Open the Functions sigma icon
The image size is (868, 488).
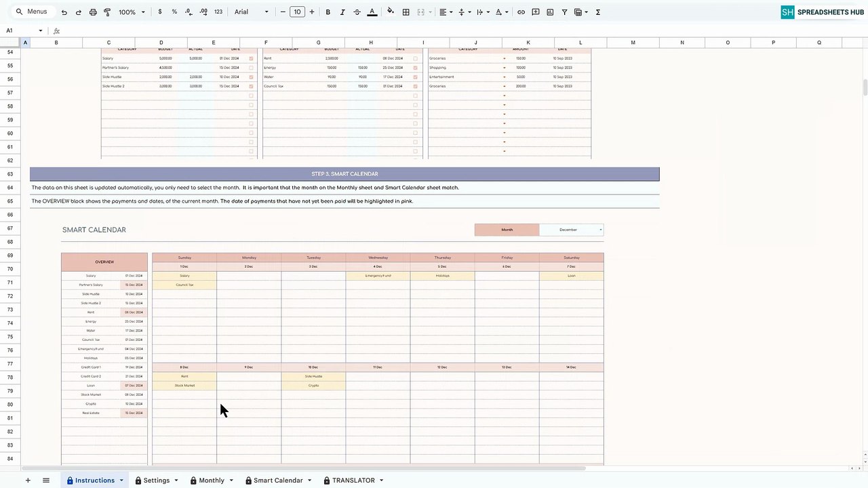coord(598,12)
